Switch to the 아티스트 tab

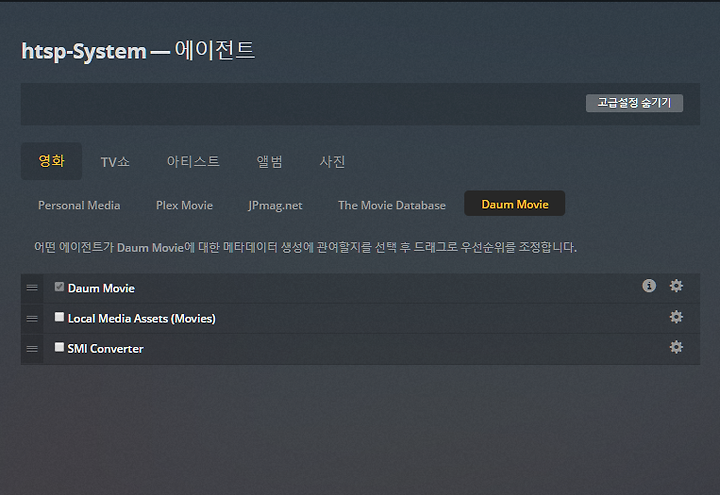click(x=193, y=162)
